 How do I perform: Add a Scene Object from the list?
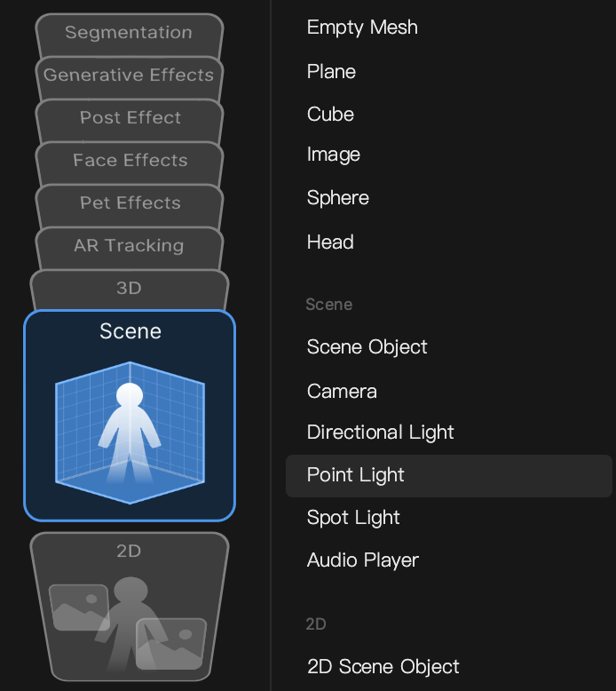click(367, 347)
